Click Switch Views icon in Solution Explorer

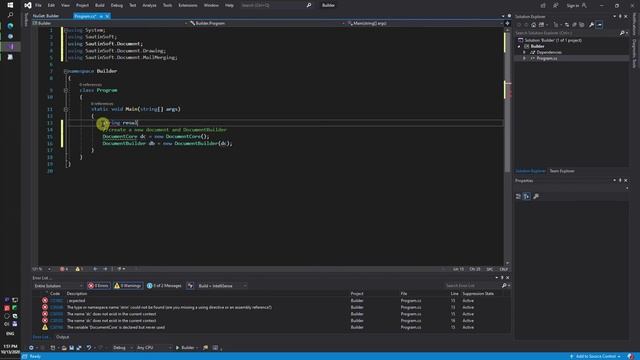pos(542,25)
